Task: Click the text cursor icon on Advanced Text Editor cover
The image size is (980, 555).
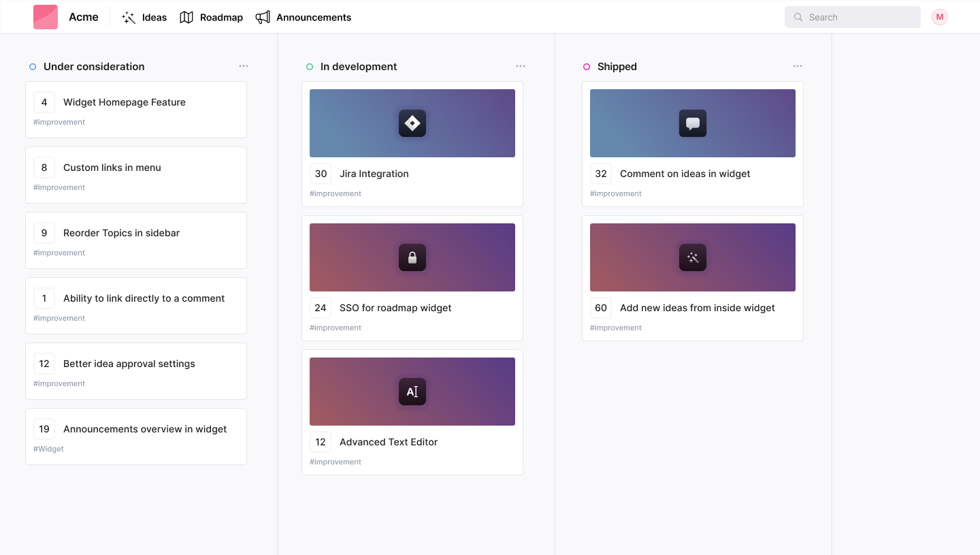Action: (412, 392)
